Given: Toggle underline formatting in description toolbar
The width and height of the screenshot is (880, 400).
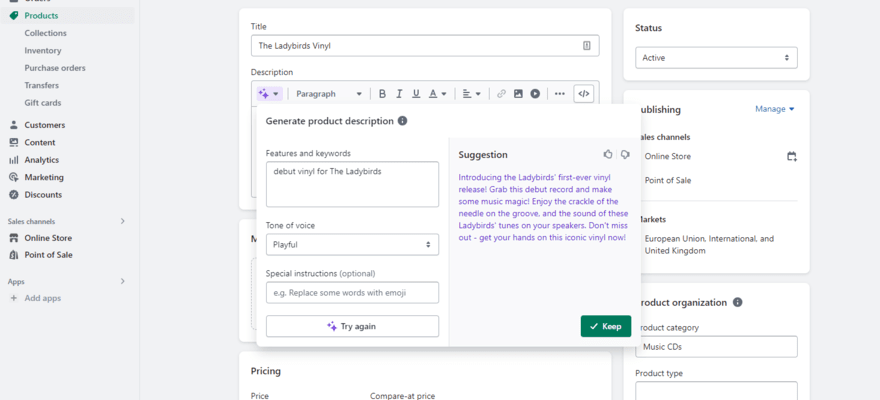Looking at the screenshot, I should coord(416,94).
